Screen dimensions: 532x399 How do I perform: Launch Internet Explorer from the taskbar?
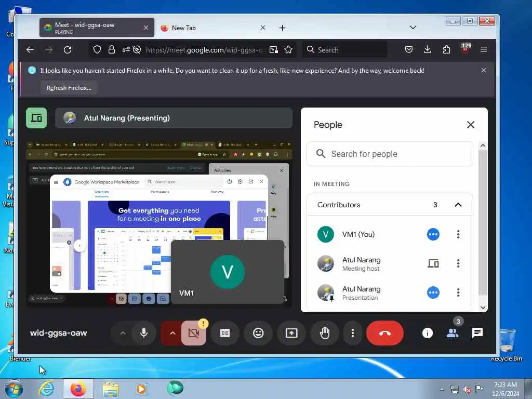46,389
